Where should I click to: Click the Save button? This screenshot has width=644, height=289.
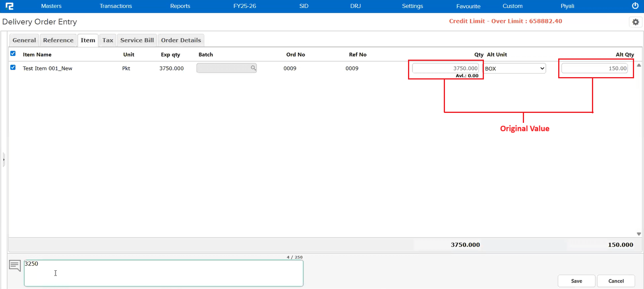pyautogui.click(x=576, y=281)
